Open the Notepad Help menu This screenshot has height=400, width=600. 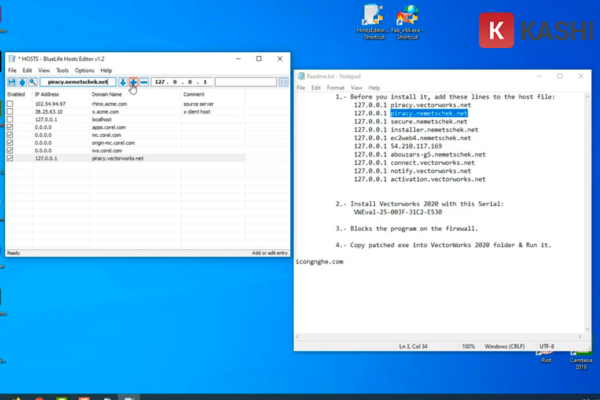(x=374, y=88)
